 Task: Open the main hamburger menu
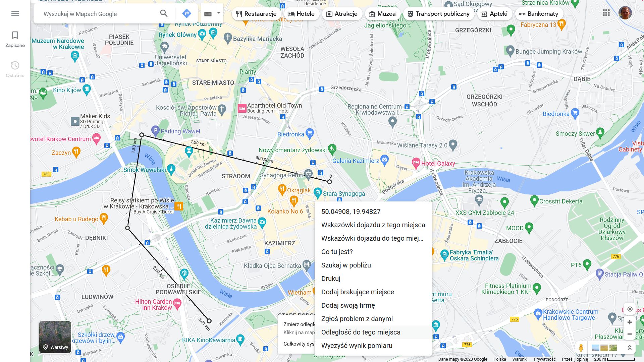pyautogui.click(x=15, y=13)
